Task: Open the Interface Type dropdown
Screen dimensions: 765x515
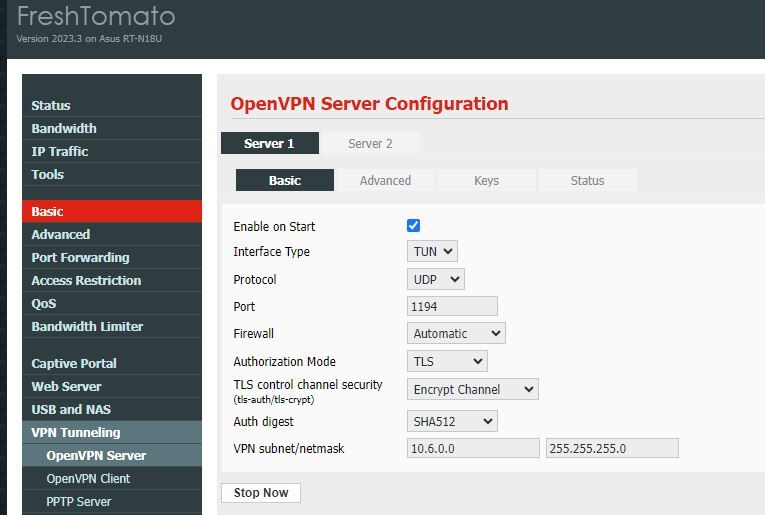Action: [x=432, y=252]
